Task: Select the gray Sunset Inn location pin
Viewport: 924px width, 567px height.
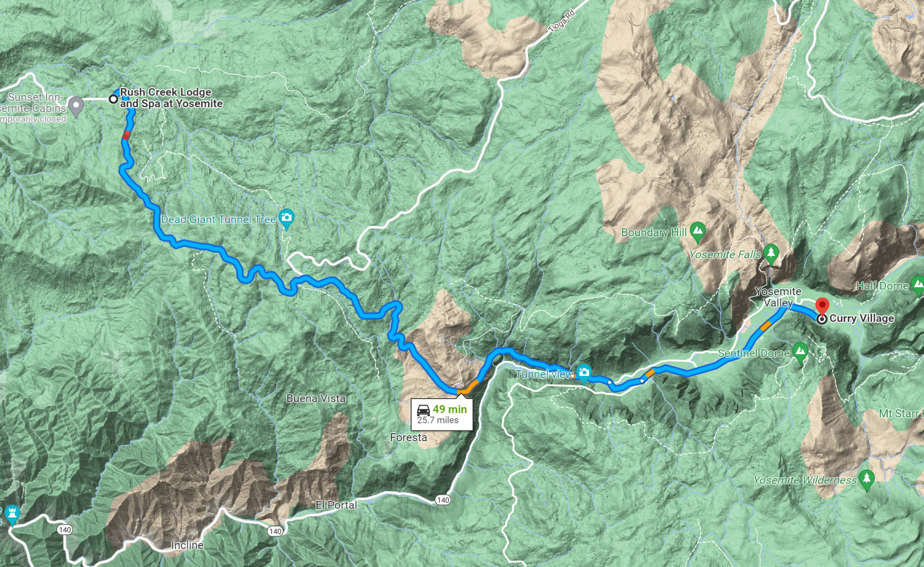Action: (76, 106)
